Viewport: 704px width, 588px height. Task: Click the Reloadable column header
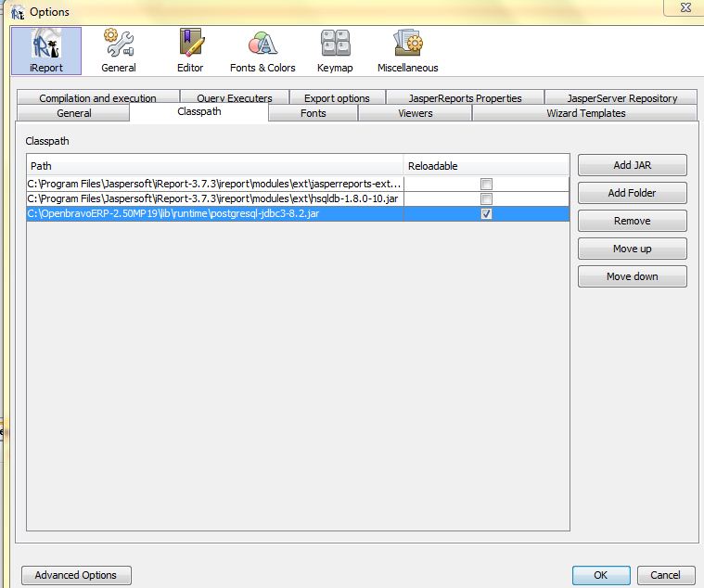click(x=486, y=166)
